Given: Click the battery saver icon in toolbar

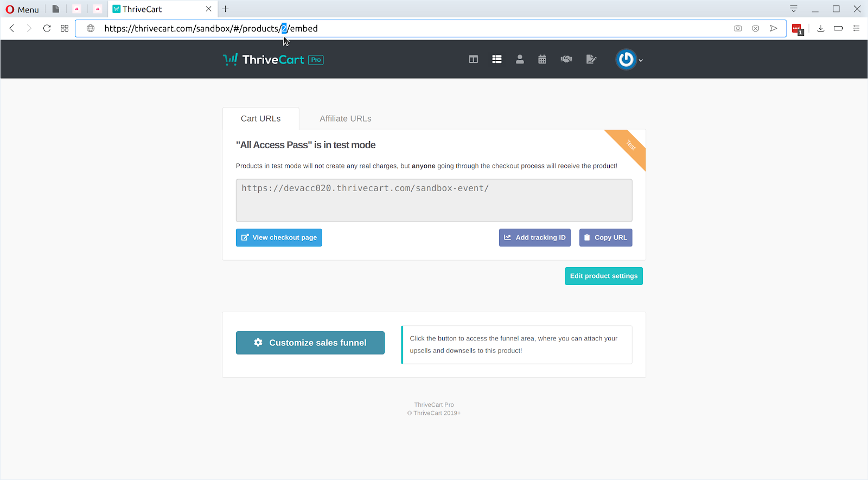Looking at the screenshot, I should (838, 28).
